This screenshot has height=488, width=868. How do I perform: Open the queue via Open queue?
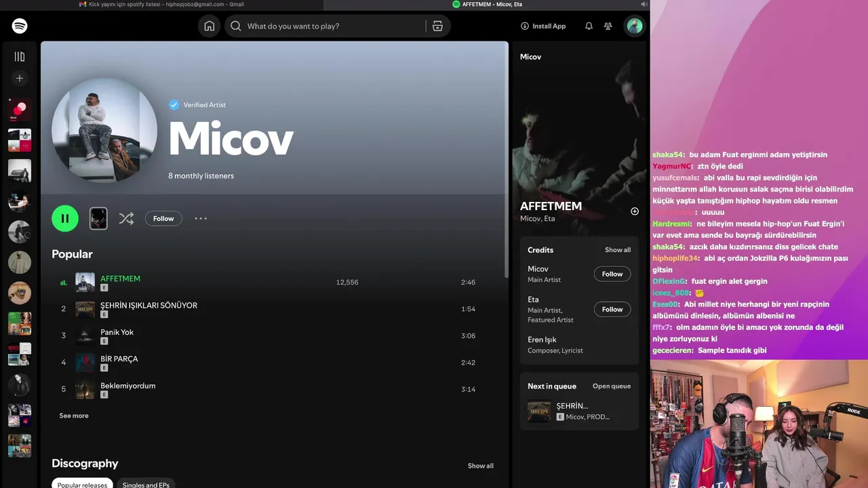click(611, 386)
